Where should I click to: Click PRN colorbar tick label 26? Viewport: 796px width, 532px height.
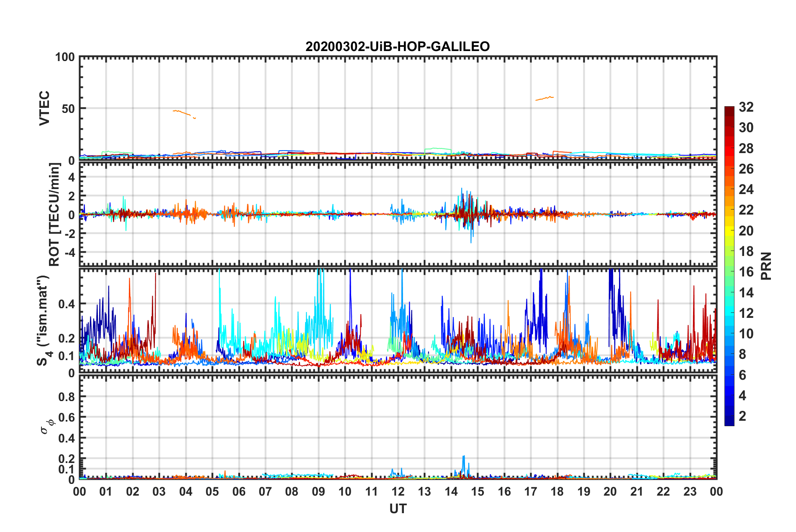[x=746, y=169]
